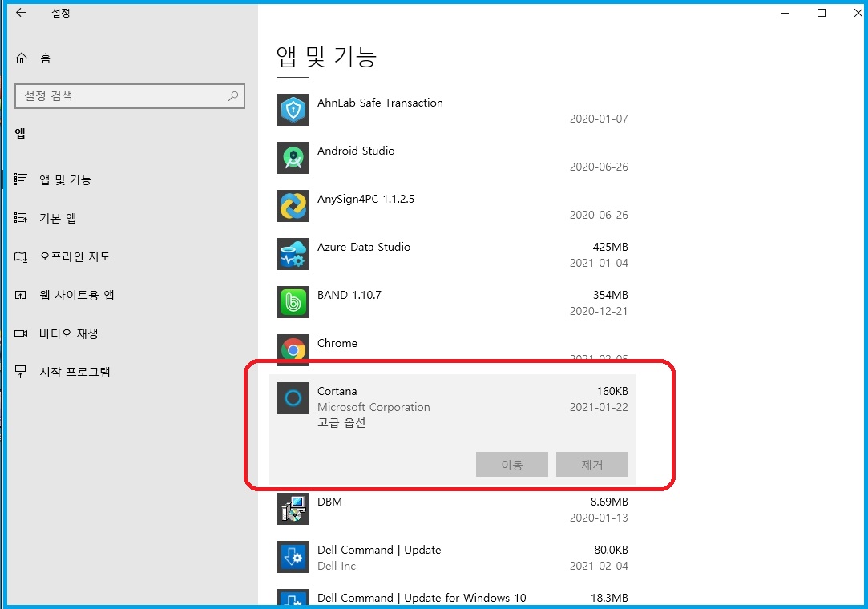868x609 pixels.
Task: Click the 시작 프로그램 icon
Action: pos(21,372)
